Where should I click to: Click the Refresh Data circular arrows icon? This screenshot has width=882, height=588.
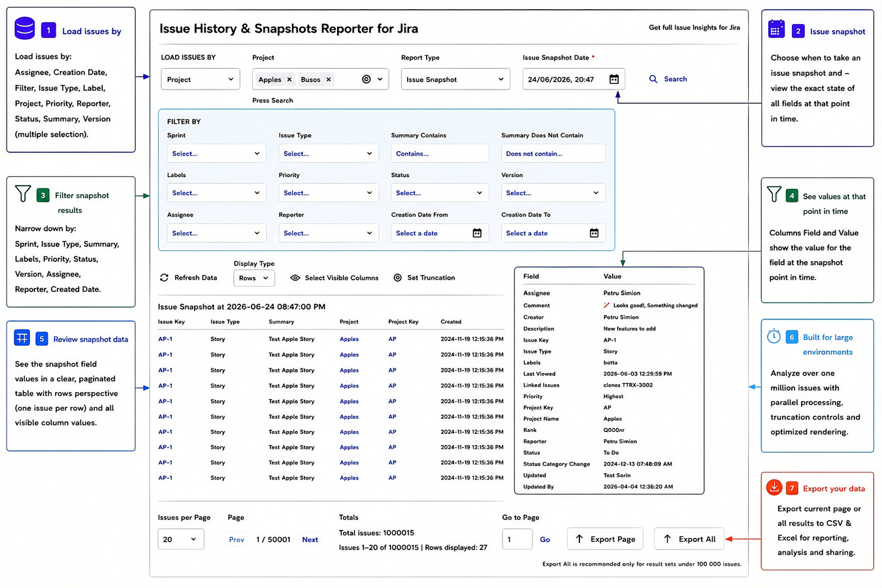click(x=164, y=278)
